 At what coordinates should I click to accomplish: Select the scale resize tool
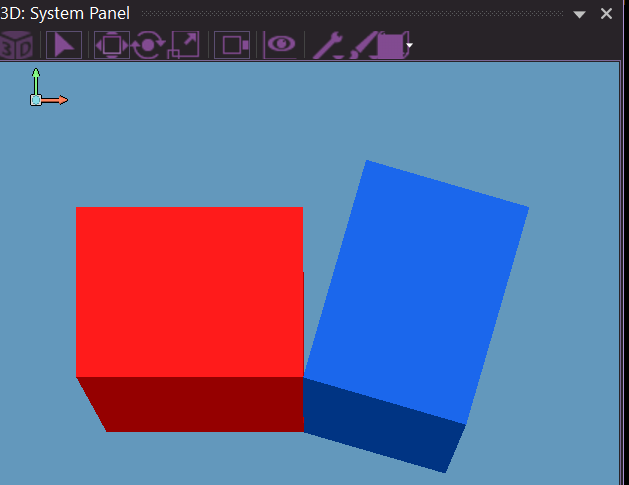(x=185, y=45)
